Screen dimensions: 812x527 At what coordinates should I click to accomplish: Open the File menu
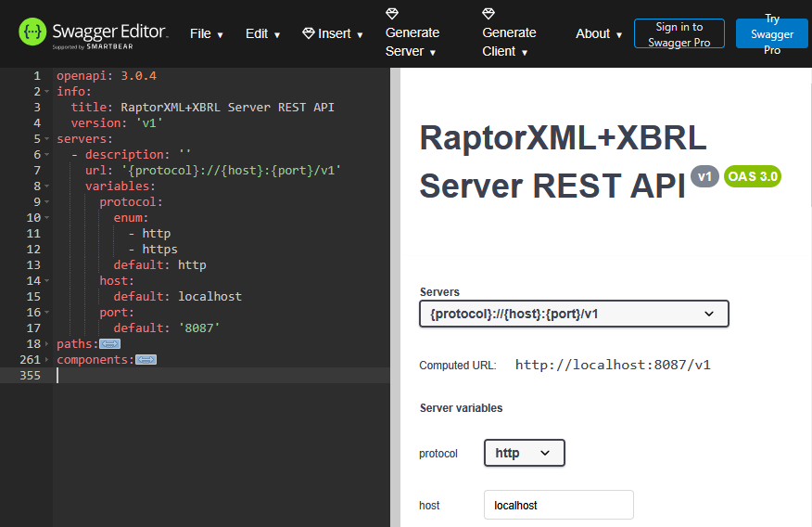[206, 33]
